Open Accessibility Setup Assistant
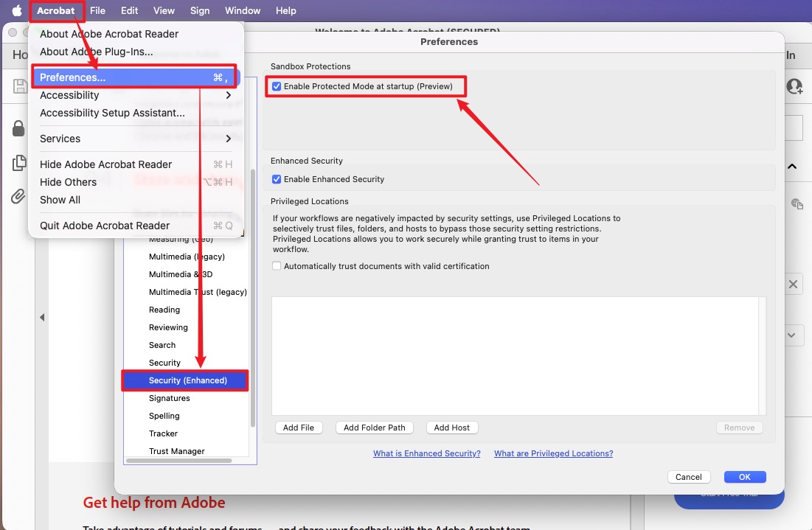Screen dimensions: 812x530 tap(136, 113)
